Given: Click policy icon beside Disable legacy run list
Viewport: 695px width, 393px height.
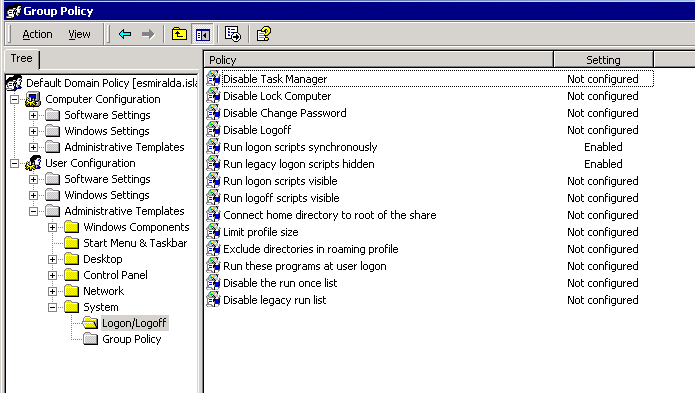Looking at the screenshot, I should click(x=213, y=300).
